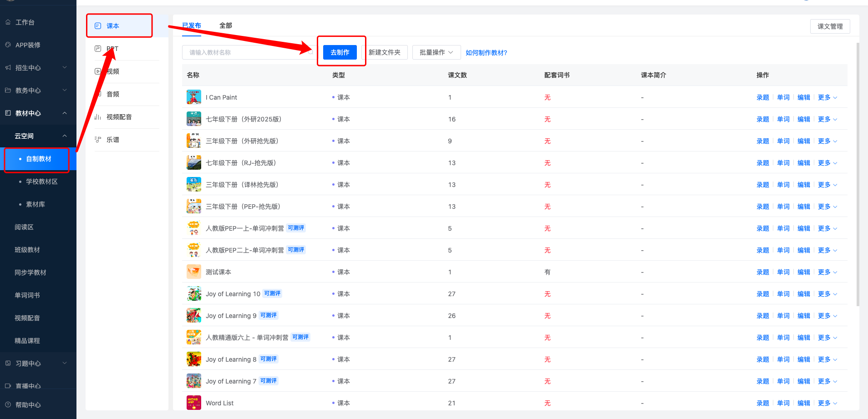
Task: Expand the 招生中心 menu chevron
Action: click(x=65, y=67)
